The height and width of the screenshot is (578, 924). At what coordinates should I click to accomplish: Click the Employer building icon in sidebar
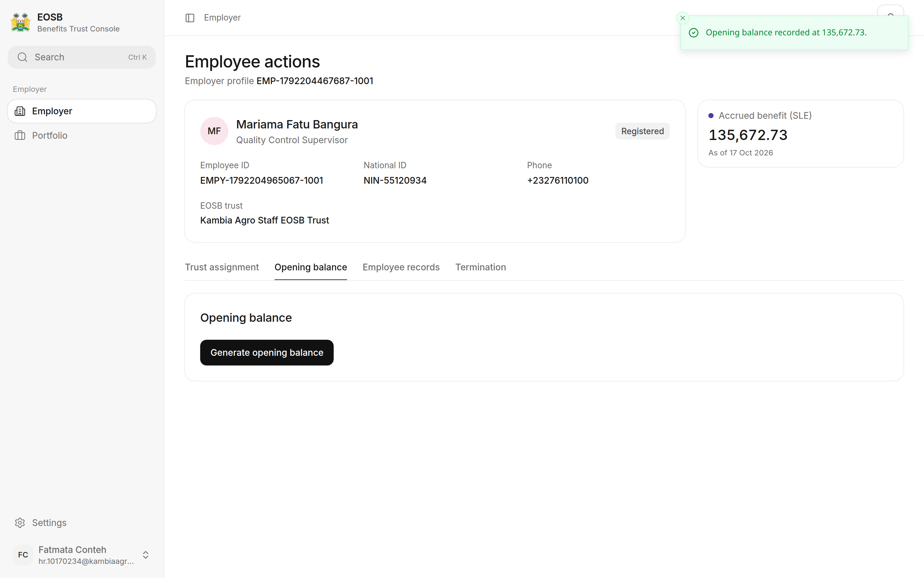20,111
